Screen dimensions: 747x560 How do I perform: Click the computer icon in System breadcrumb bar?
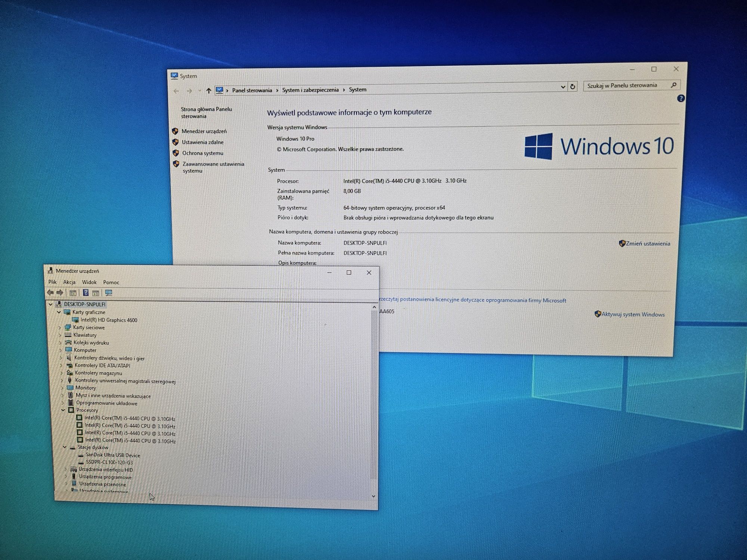pos(219,90)
